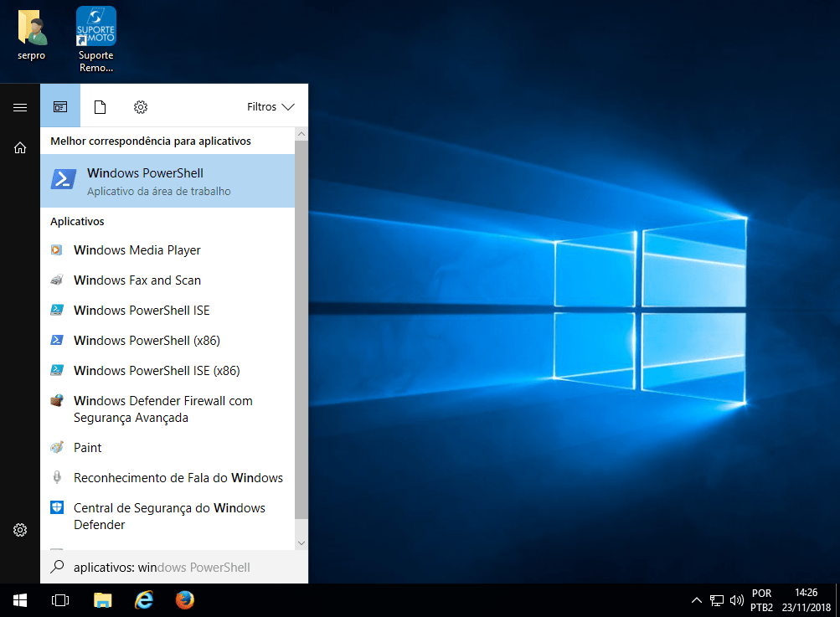Launch Paint from the results list
Viewport: 840px width, 617px height.
88,448
